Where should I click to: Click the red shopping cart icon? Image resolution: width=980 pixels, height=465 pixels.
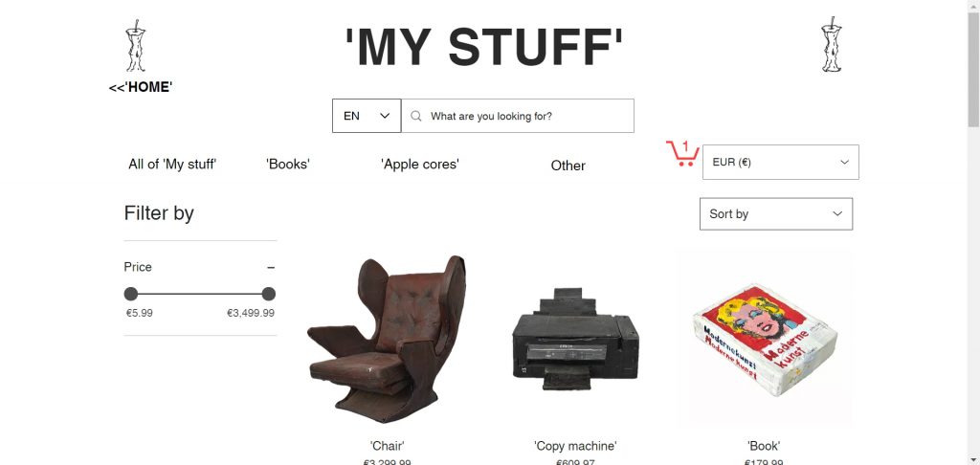681,154
